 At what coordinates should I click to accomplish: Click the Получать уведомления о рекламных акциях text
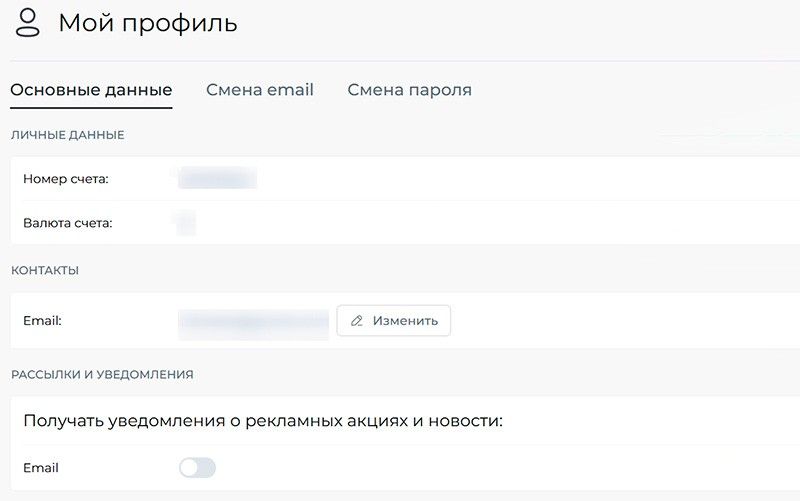tap(262, 421)
